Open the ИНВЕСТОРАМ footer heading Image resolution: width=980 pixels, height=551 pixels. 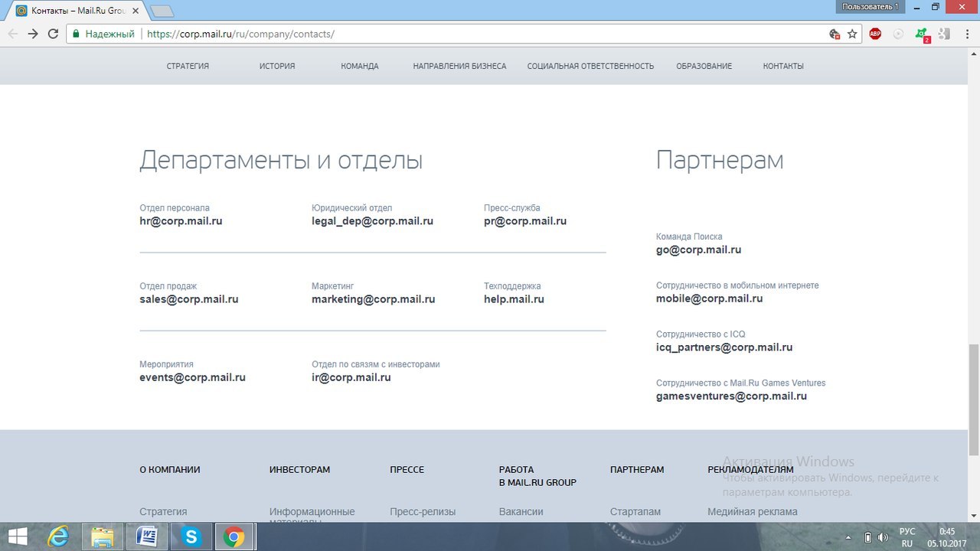click(299, 470)
